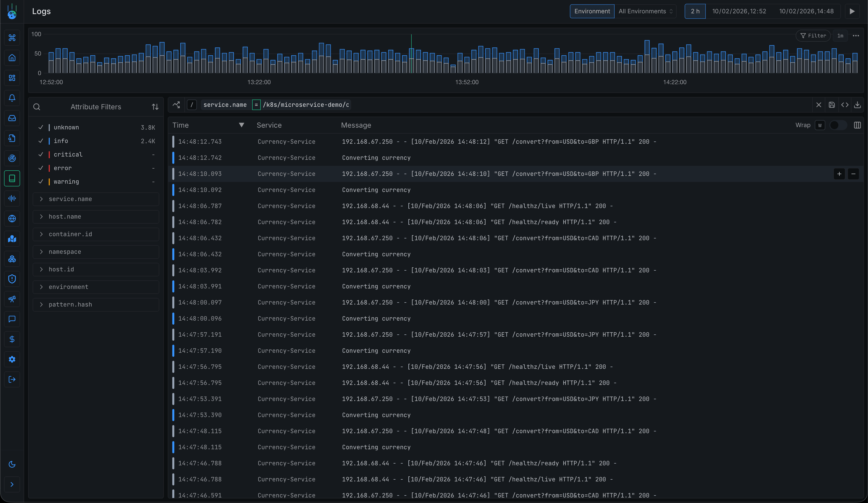Save the current query with the floppy icon
Screen dimensions: 868x503
tap(832, 105)
